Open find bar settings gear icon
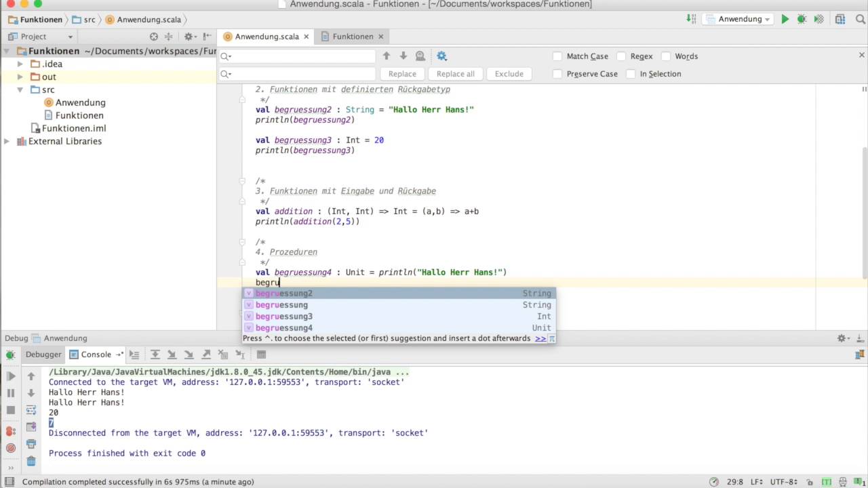The width and height of the screenshot is (868, 488). point(442,56)
